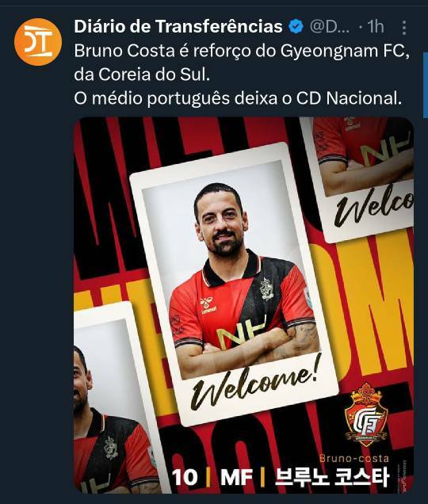This screenshot has width=428, height=504.
Task: Click the bottom-left partial player polaroid
Action: pyautogui.click(x=117, y=397)
